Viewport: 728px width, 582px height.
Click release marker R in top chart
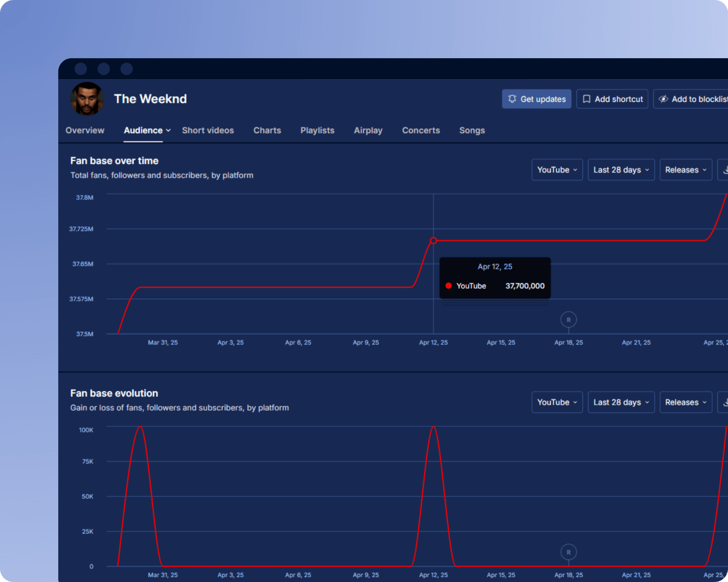[x=568, y=320]
